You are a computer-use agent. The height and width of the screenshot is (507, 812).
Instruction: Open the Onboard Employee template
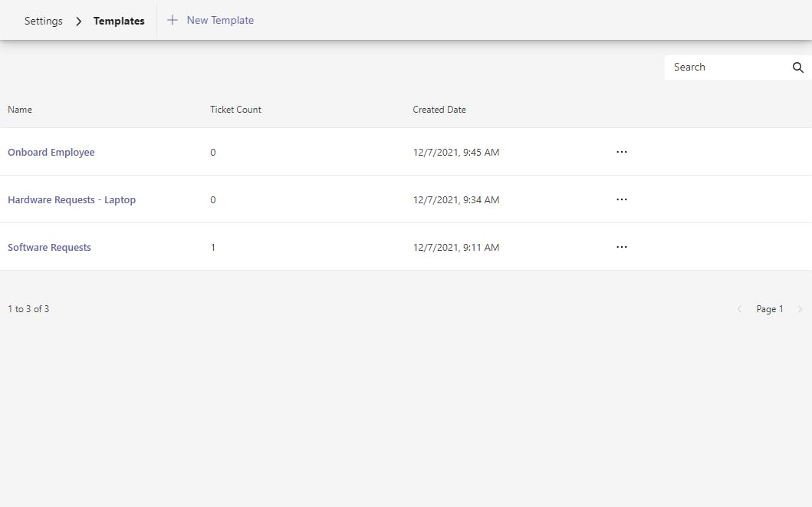[x=51, y=152]
